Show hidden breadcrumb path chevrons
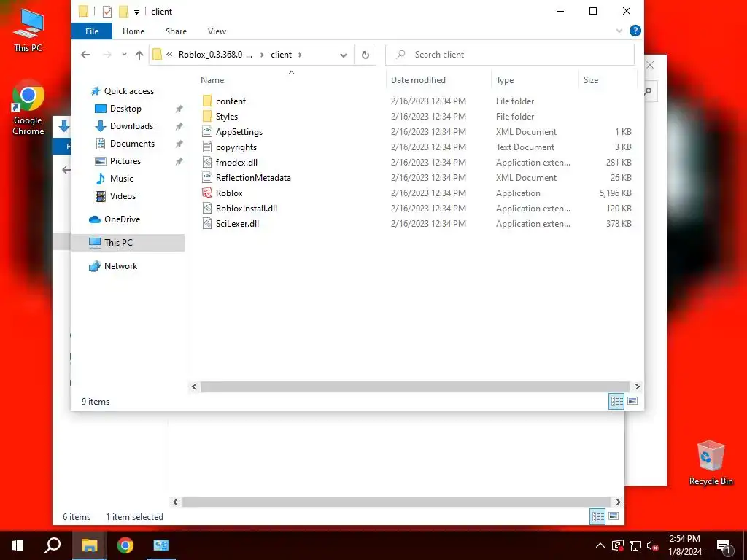 click(169, 55)
